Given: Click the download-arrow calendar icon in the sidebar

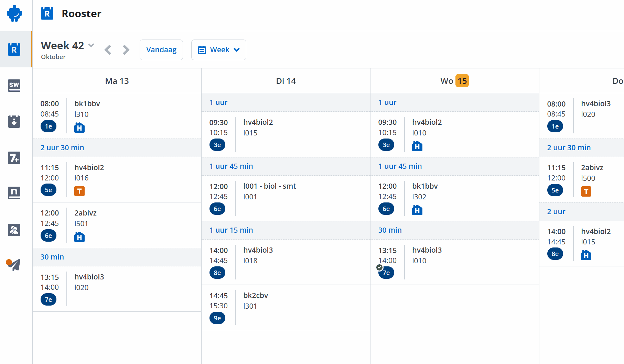Looking at the screenshot, I should (x=14, y=121).
